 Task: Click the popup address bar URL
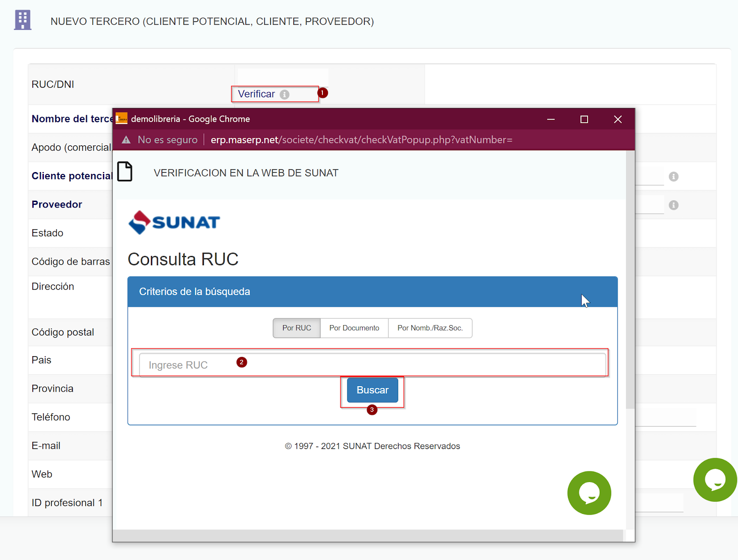click(362, 140)
